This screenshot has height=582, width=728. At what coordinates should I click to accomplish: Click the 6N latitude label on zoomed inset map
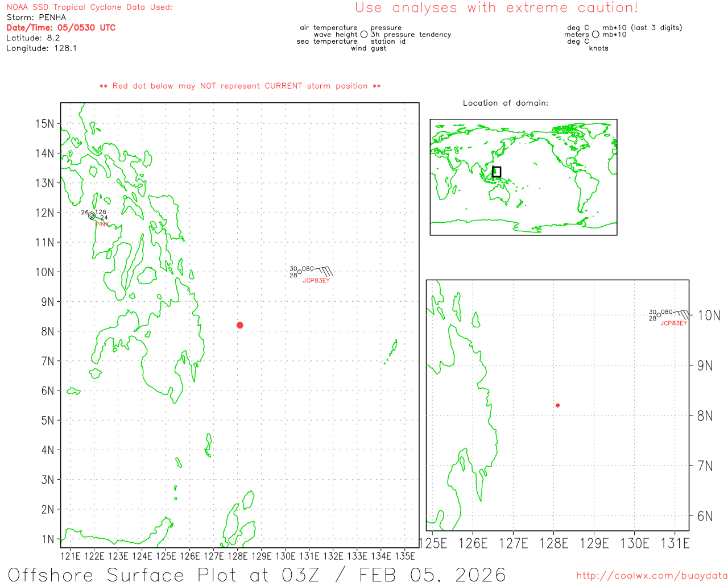pyautogui.click(x=705, y=516)
